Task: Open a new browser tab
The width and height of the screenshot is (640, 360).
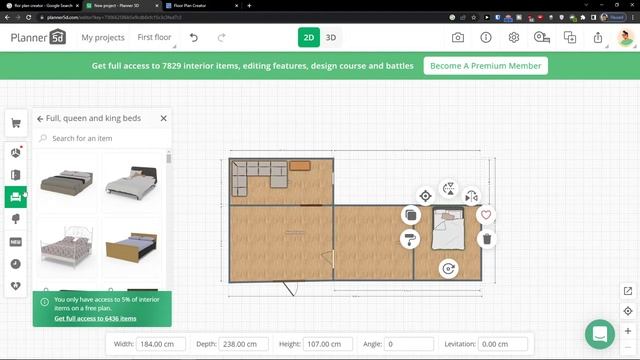Action: click(249, 6)
